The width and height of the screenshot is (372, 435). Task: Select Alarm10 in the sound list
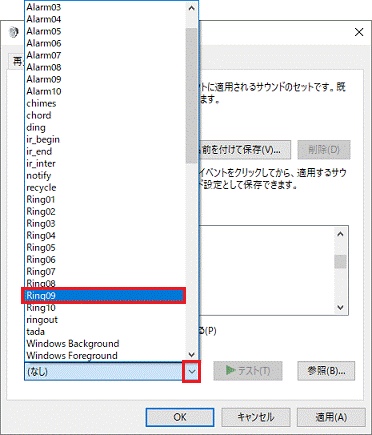(x=105, y=91)
